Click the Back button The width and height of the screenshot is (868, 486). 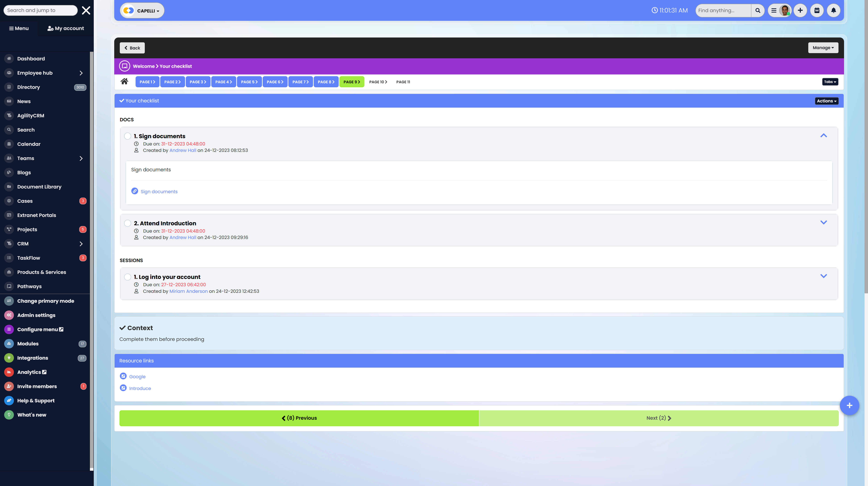[x=132, y=48]
